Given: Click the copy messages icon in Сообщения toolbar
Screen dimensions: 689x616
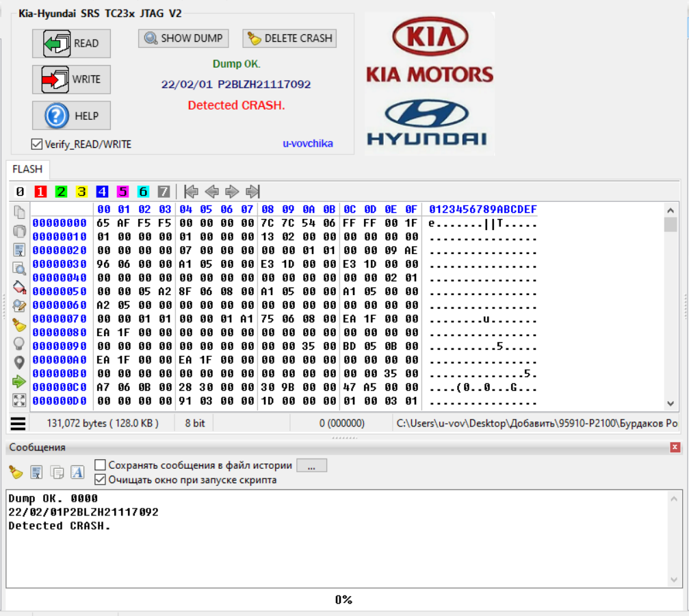Looking at the screenshot, I should click(57, 472).
